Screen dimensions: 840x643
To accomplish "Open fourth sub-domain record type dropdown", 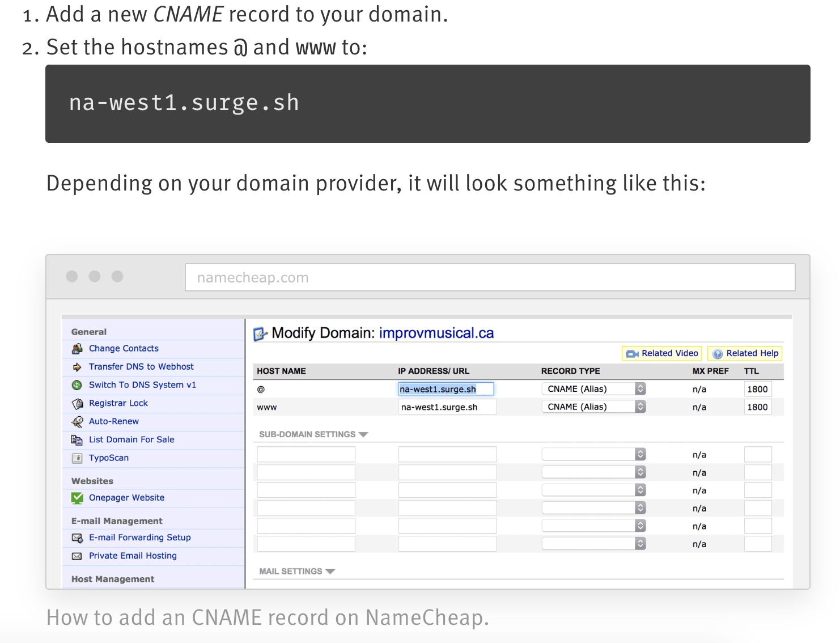I will coord(593,508).
